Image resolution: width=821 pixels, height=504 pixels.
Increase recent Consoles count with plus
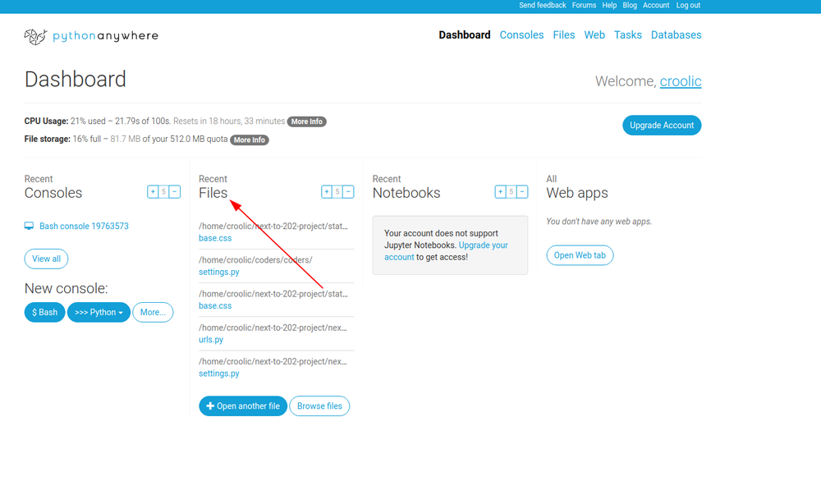pyautogui.click(x=153, y=192)
